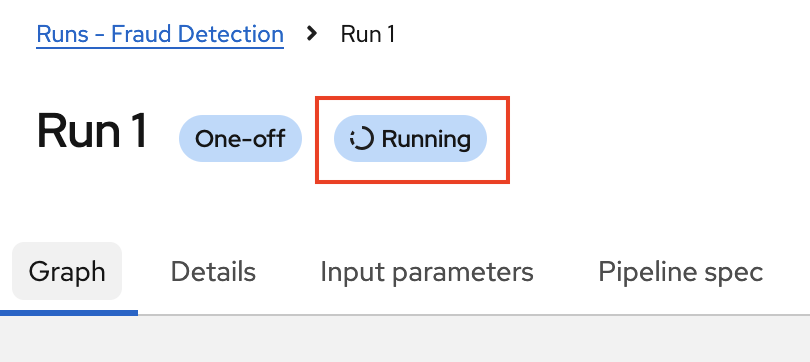Click the Running status label pill
Image resolution: width=810 pixels, height=362 pixels.
[x=410, y=138]
